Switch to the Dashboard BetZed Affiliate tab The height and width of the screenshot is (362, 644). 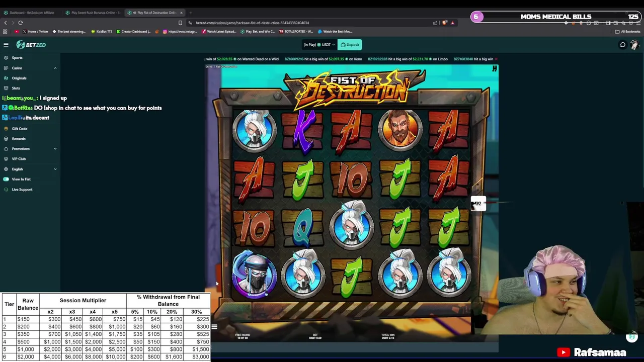tap(31, 13)
